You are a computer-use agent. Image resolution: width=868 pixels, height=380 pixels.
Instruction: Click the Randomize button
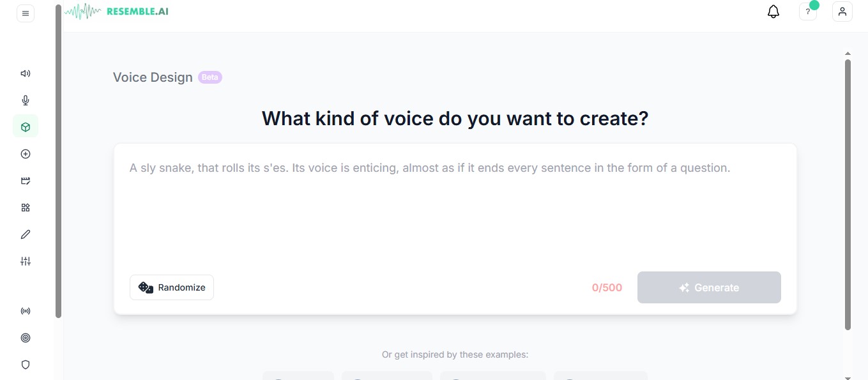tap(172, 287)
